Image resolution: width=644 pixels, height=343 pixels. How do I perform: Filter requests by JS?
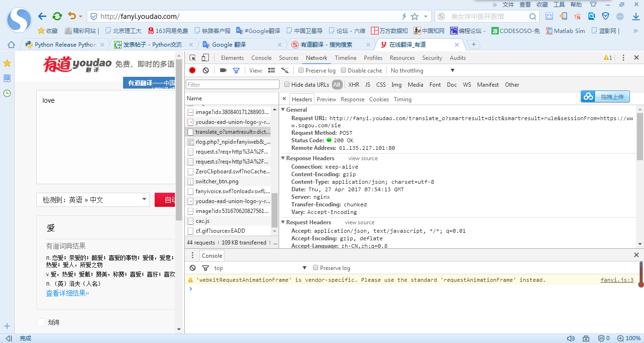click(368, 85)
